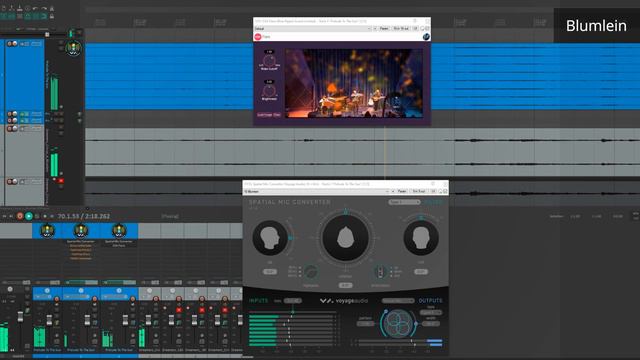The height and width of the screenshot is (360, 640).
Task: Click the green play button in transport
Action: 29,216
